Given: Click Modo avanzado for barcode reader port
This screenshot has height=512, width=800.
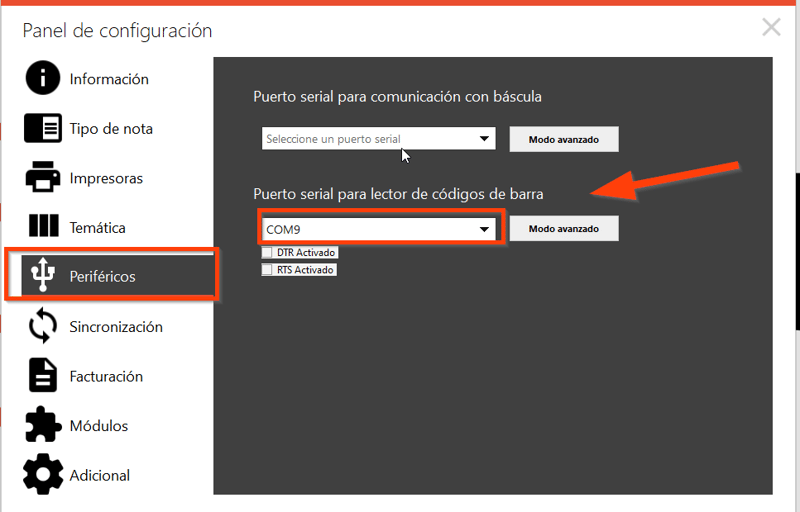Looking at the screenshot, I should 564,228.
